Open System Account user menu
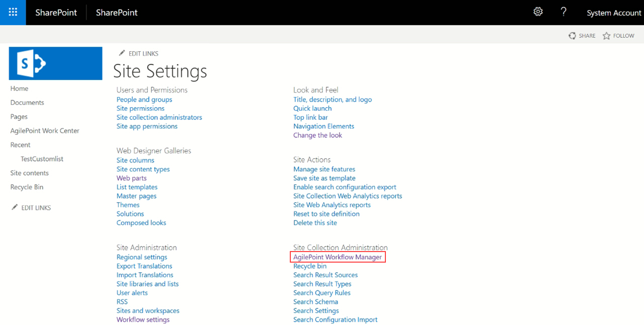This screenshot has height=325, width=644. tap(614, 13)
